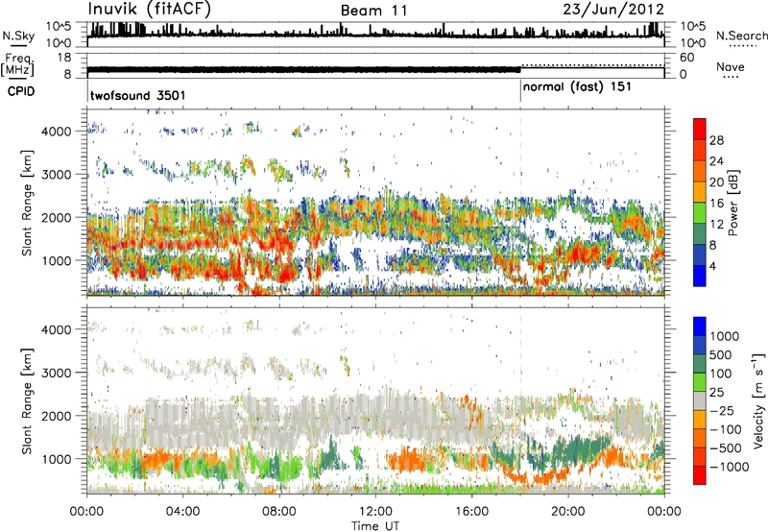Click the "500" Velocity colorbar tick label
The width and height of the screenshot is (768, 532).
coord(721,355)
